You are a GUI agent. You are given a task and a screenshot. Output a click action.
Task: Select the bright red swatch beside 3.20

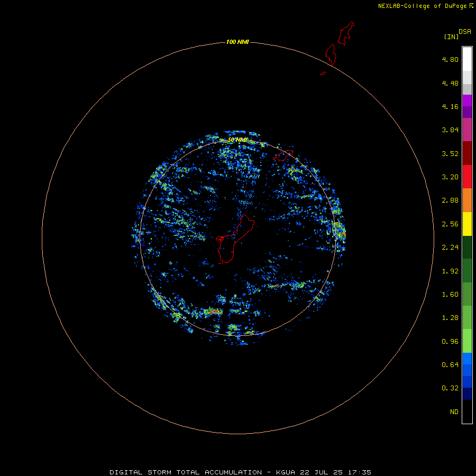click(x=467, y=177)
